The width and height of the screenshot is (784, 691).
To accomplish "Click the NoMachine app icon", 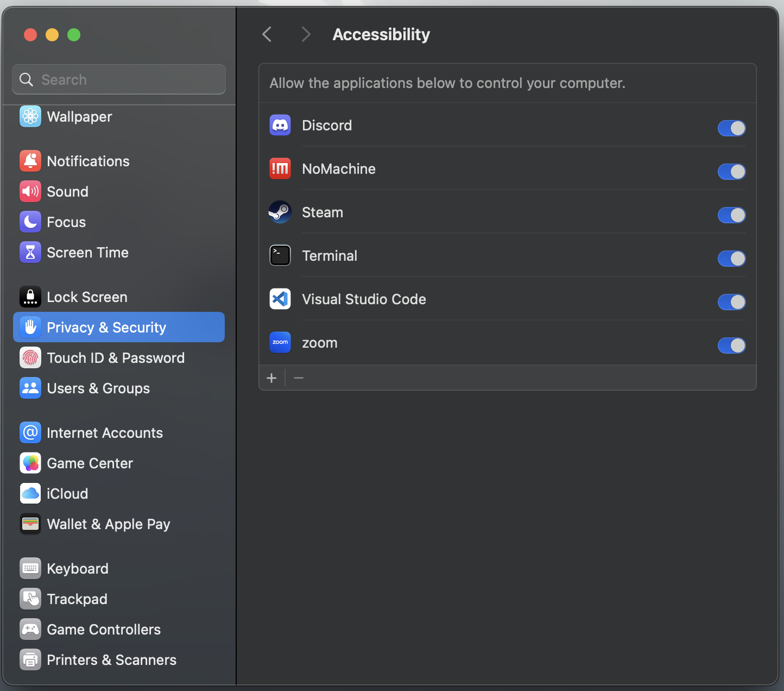I will click(x=280, y=169).
